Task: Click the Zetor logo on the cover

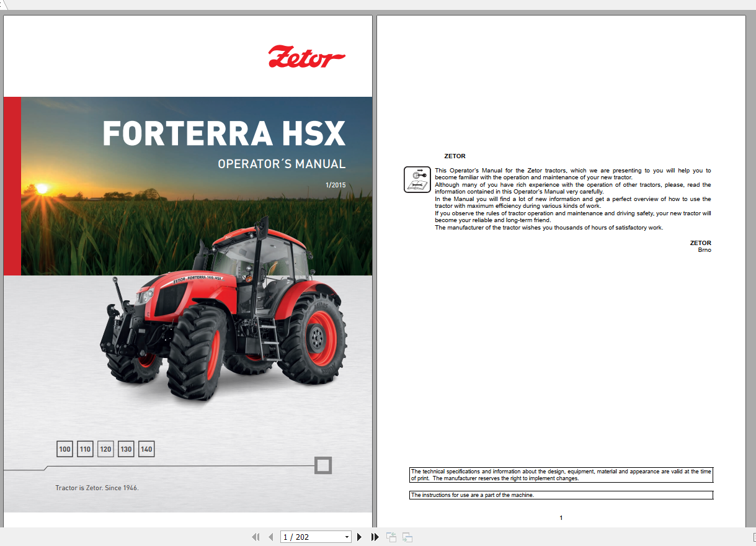Action: point(307,58)
